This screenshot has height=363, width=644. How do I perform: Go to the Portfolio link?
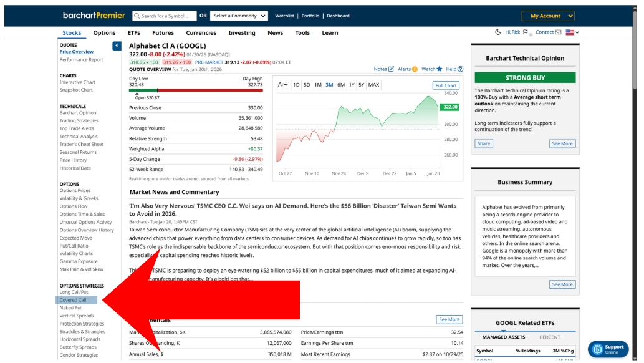pos(310,16)
